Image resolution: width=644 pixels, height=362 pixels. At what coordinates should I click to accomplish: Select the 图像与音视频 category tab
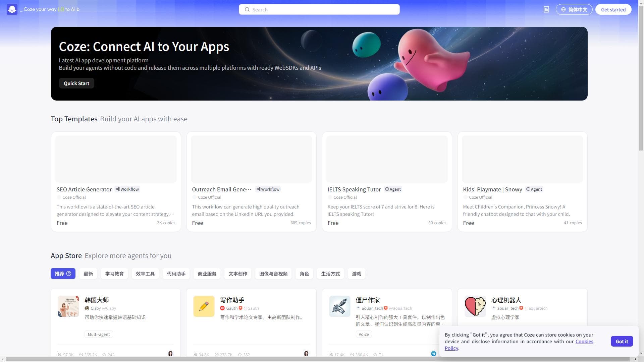pyautogui.click(x=273, y=274)
